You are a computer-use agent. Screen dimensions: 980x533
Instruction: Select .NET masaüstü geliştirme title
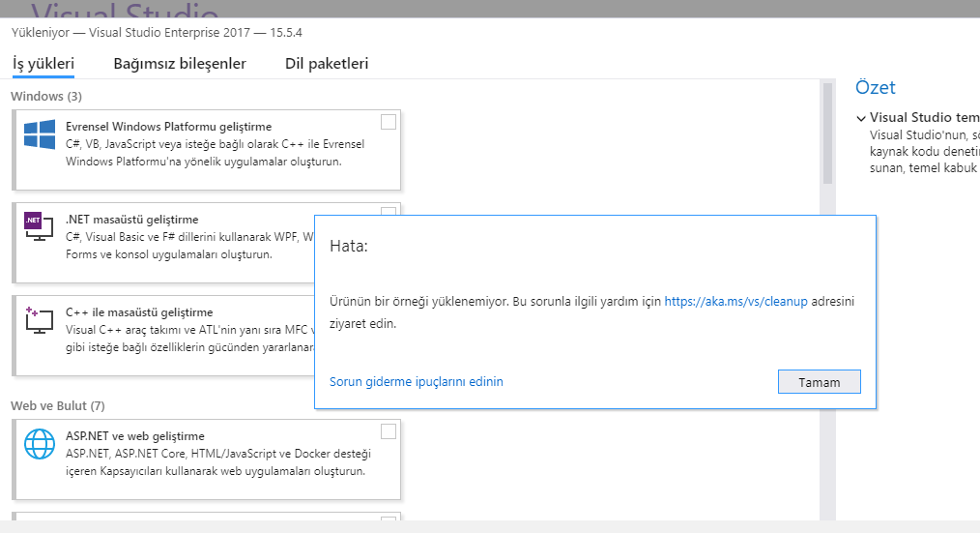click(x=131, y=220)
